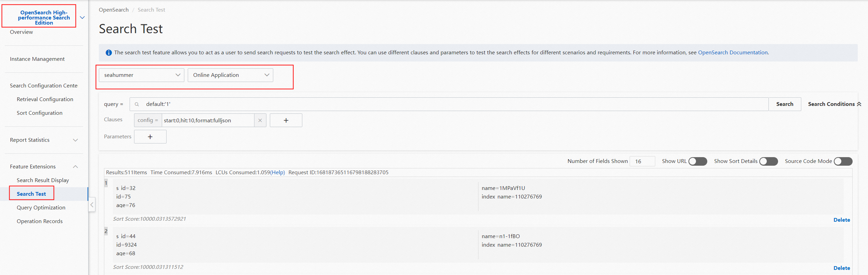The image size is (868, 275).
Task: Click the 'LCUs Consumed:1.059' text
Action: [243, 173]
